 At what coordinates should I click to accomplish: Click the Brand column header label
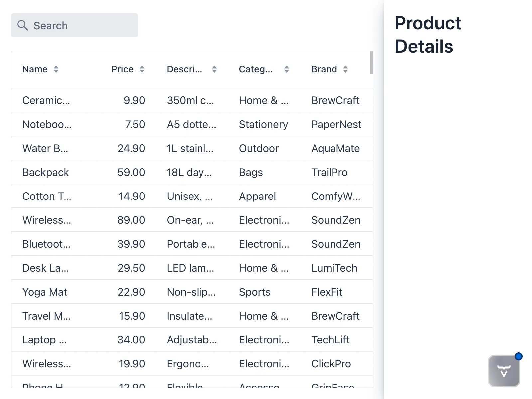[324, 69]
